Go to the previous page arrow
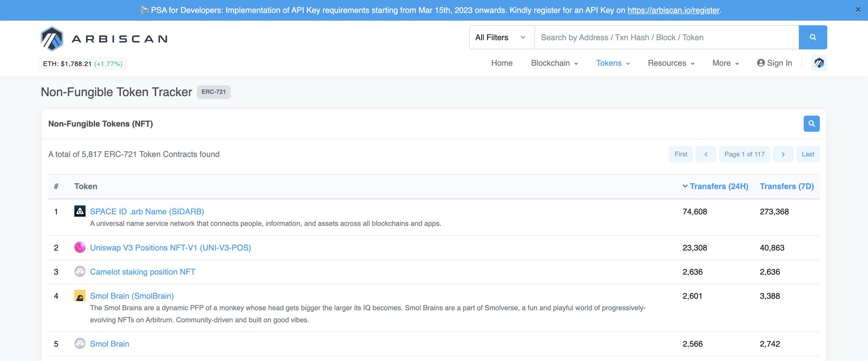The image size is (868, 361). point(706,154)
